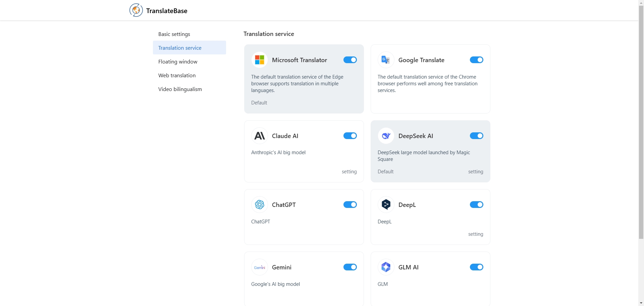Click the Translation service page heading
Image resolution: width=644 pixels, height=306 pixels.
[269, 34]
